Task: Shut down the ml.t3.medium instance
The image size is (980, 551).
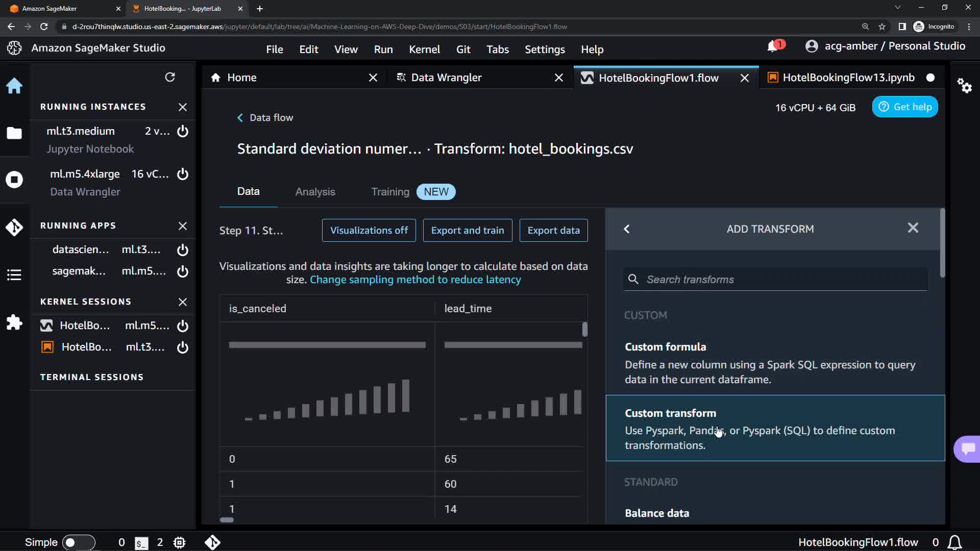Action: click(183, 131)
